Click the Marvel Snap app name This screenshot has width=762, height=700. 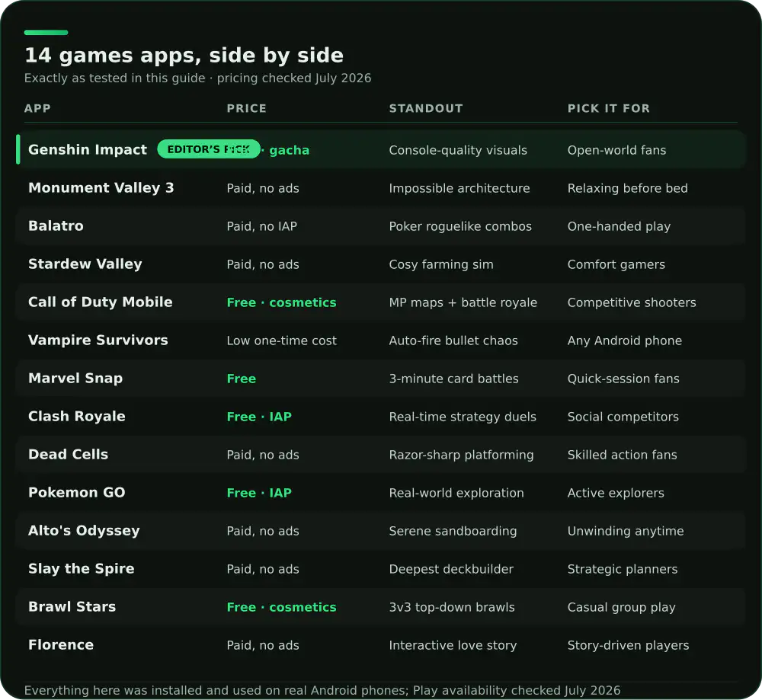(x=75, y=379)
